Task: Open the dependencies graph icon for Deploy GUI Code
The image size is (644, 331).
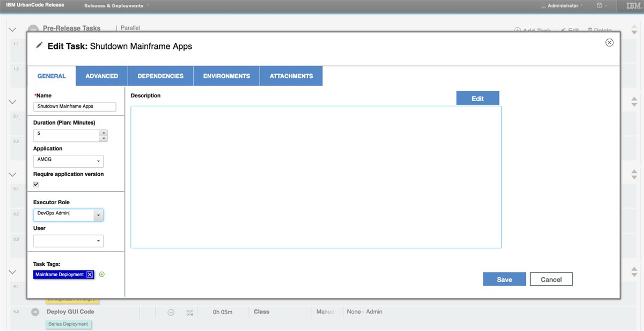Action: tap(189, 312)
